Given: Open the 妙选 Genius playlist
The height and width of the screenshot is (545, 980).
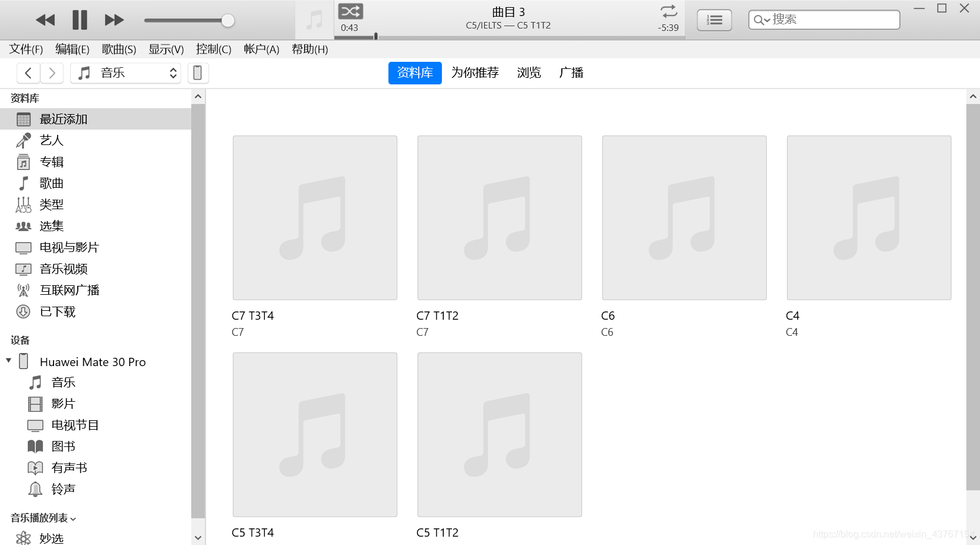Looking at the screenshot, I should pyautogui.click(x=96, y=538).
